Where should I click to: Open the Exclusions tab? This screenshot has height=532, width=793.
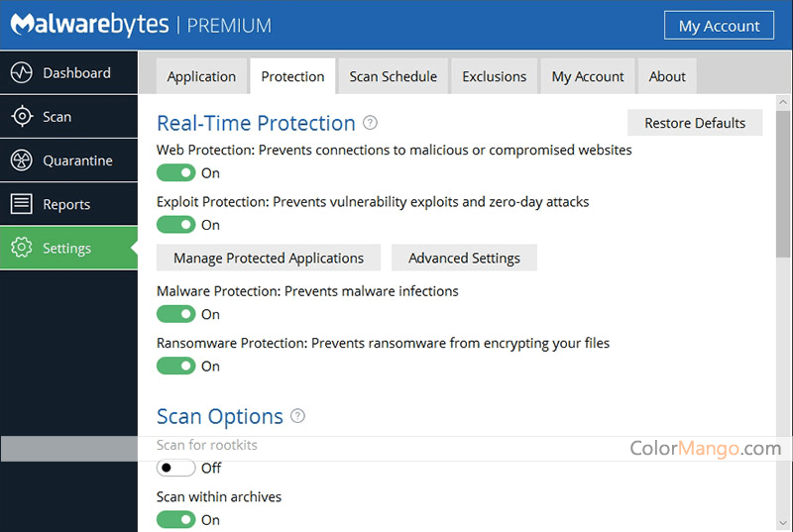pyautogui.click(x=494, y=76)
